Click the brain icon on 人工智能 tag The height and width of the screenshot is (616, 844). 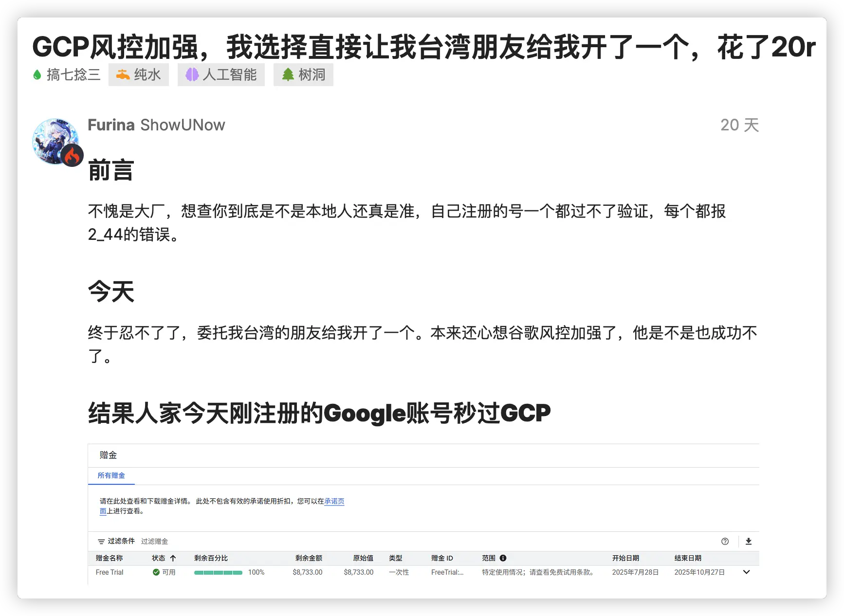(x=192, y=74)
